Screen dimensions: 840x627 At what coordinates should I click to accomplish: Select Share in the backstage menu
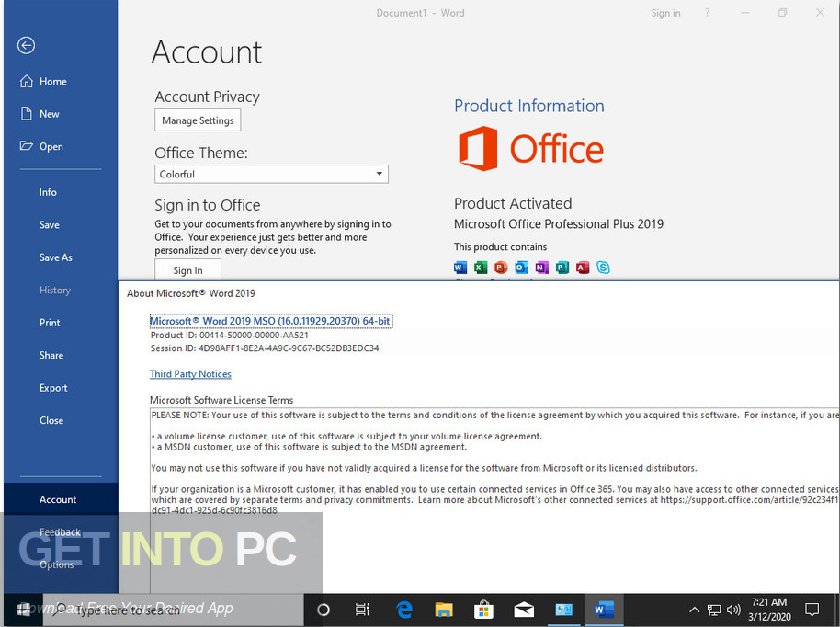pyautogui.click(x=51, y=355)
